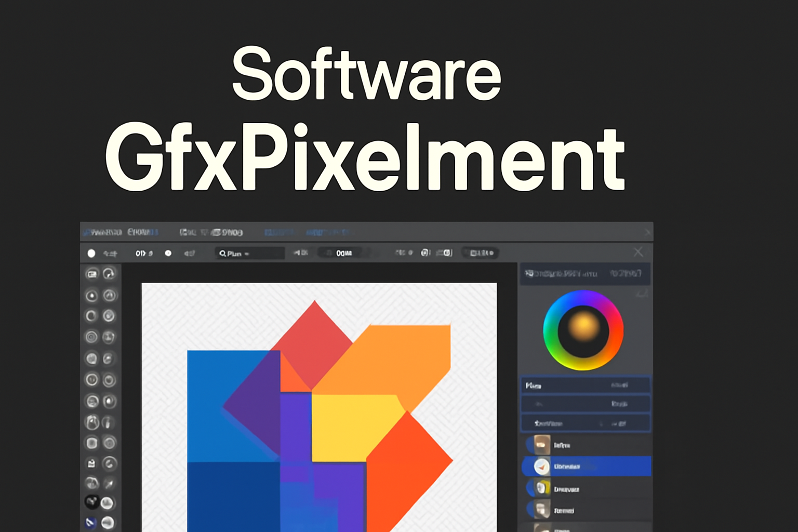This screenshot has height=532, width=798.
Task: Select the highlighted blue layer row
Action: (587, 467)
